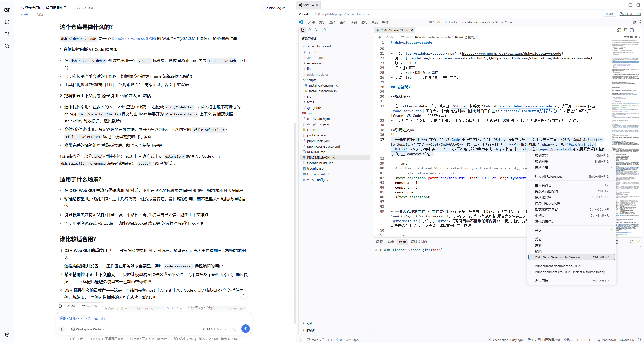Open the VS Code manage gear in the title bar
Image resolution: width=644 pixels, height=343 pixels.
pyautogui.click(x=641, y=22)
